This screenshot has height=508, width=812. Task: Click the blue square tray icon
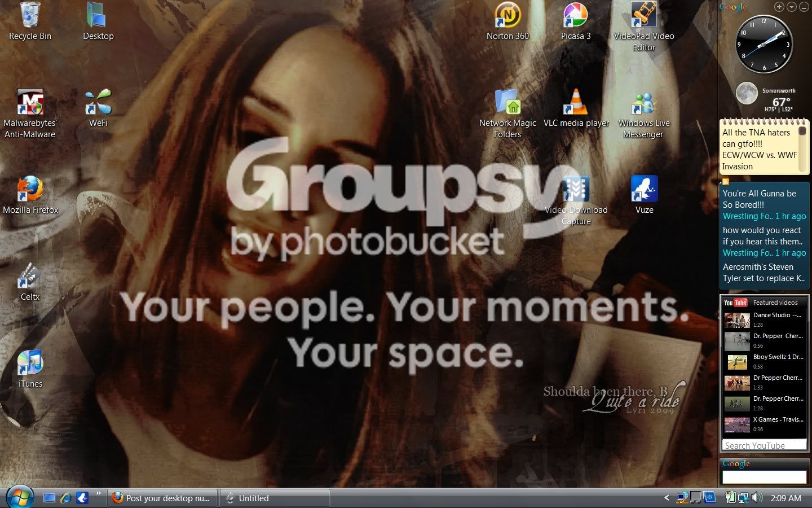coord(709,498)
